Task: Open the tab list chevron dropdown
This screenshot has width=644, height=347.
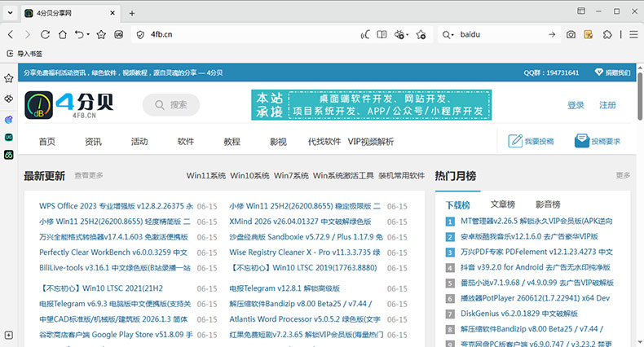Action: (11, 13)
